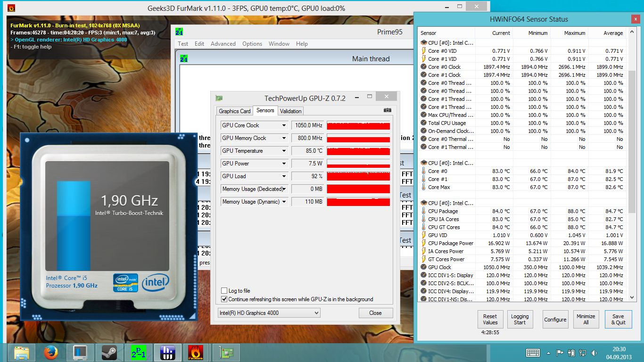The image size is (644, 362).
Task: Open Configure in HWiNFO64
Action: click(555, 319)
